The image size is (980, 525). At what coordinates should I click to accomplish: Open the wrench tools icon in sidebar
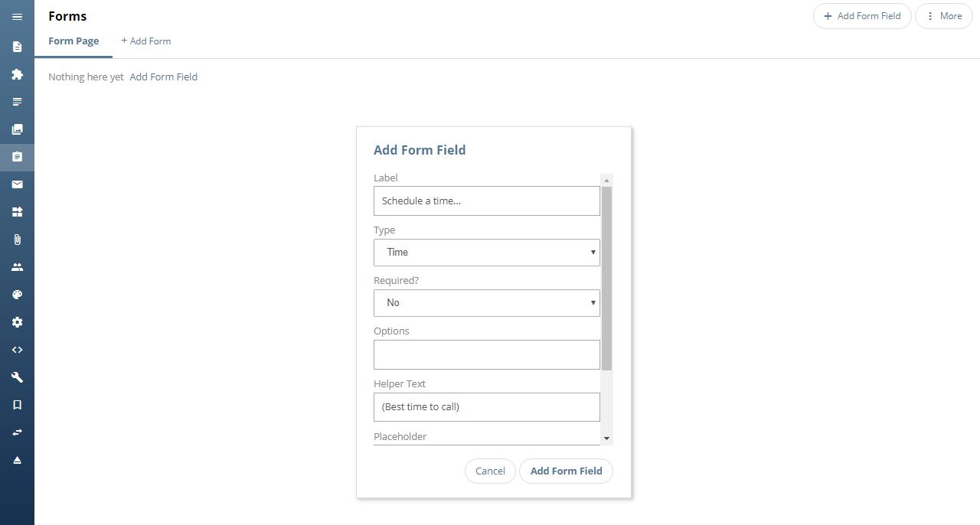tap(17, 377)
